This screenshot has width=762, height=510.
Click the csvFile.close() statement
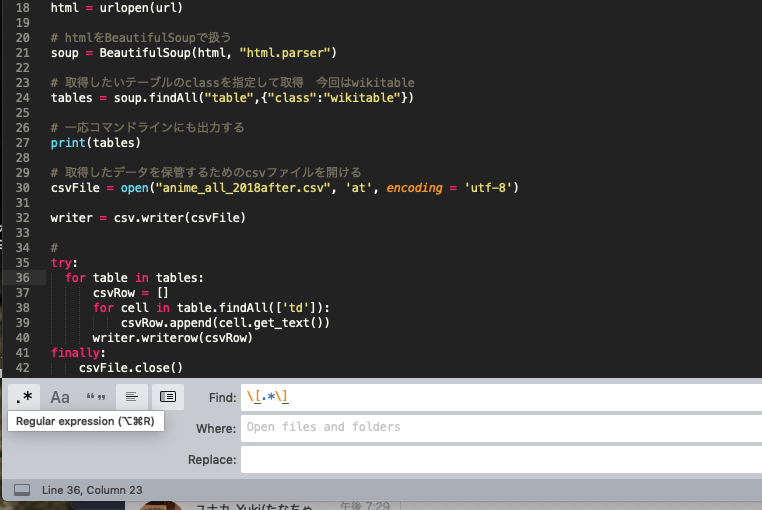(131, 367)
